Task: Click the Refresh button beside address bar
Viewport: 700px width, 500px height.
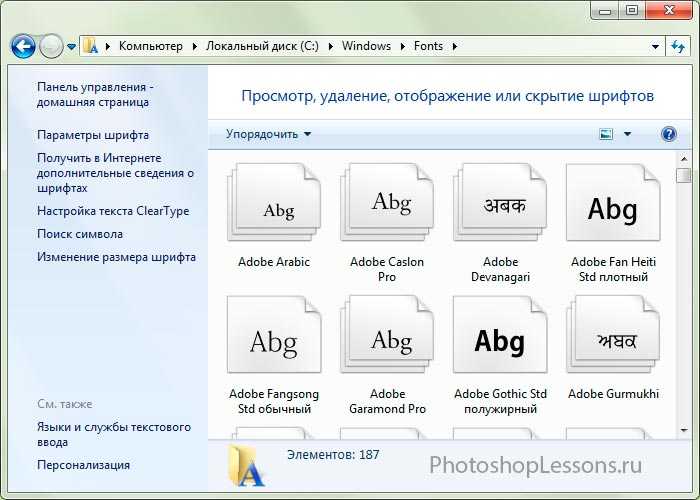Action: 678,46
